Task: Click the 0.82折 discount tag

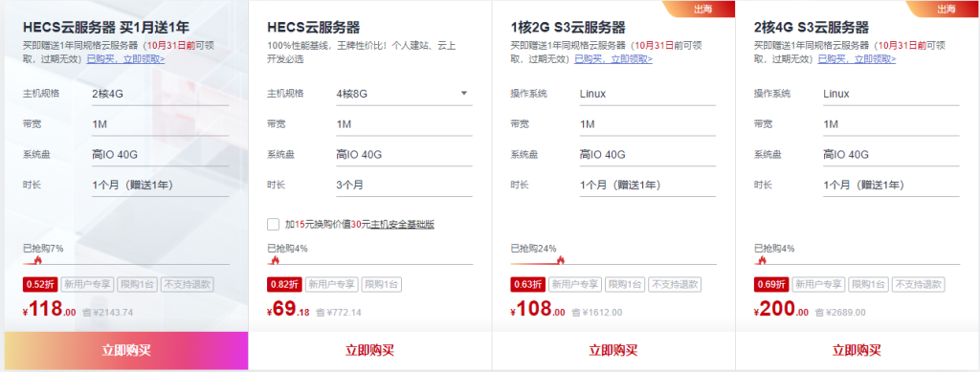Action: pos(284,285)
